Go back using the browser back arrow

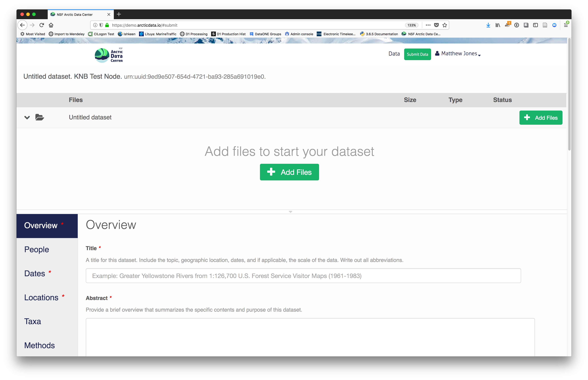tap(22, 25)
